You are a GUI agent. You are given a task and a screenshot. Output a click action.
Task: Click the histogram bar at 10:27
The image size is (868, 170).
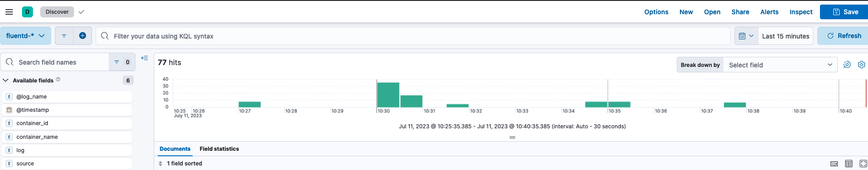pos(249,104)
